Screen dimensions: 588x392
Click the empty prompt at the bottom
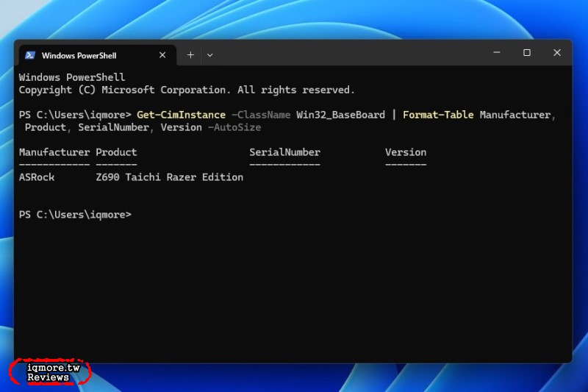76,215
